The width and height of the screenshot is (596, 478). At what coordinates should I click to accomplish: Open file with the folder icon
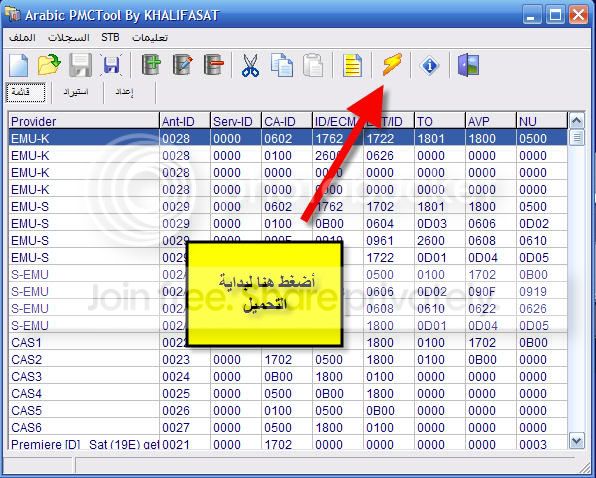[x=49, y=65]
